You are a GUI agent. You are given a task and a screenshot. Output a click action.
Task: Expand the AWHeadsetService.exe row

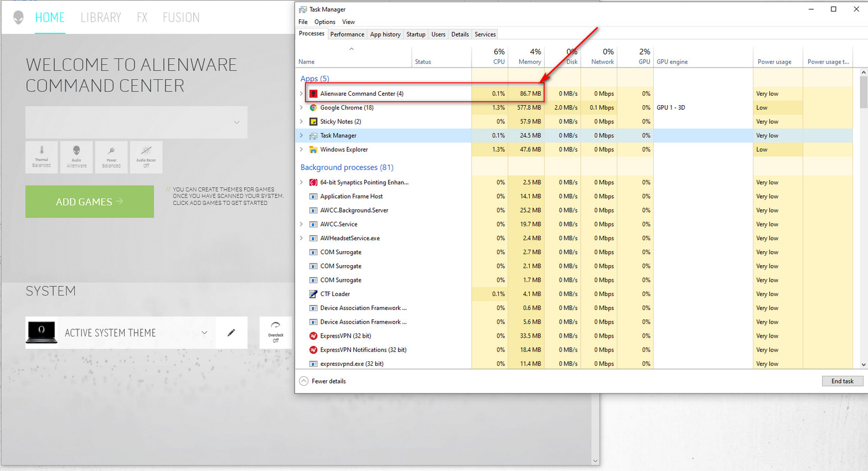tap(301, 238)
